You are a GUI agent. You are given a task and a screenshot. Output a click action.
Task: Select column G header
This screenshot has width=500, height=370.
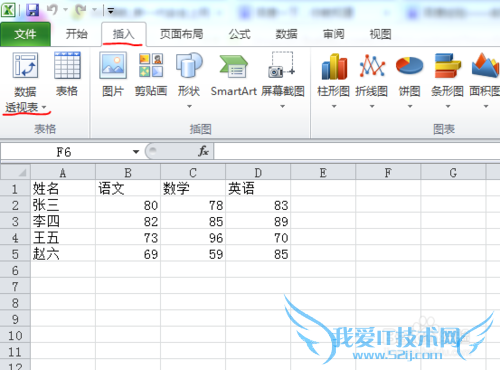(453, 172)
